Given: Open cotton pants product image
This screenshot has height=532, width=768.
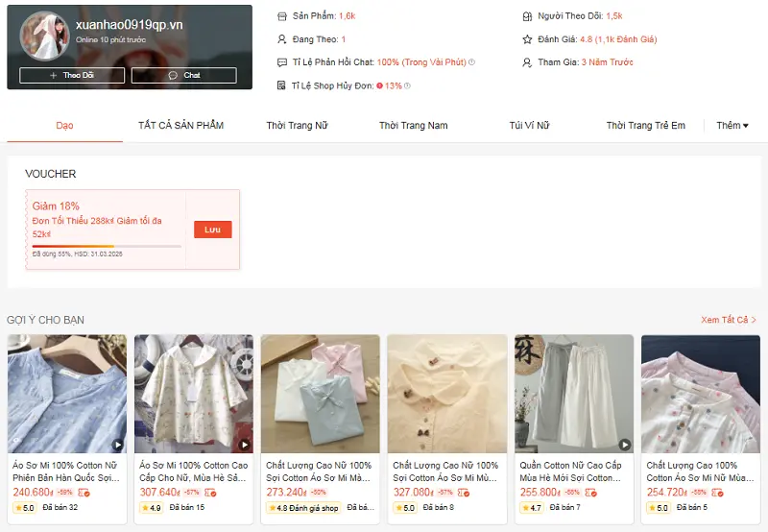Looking at the screenshot, I should coord(574,394).
